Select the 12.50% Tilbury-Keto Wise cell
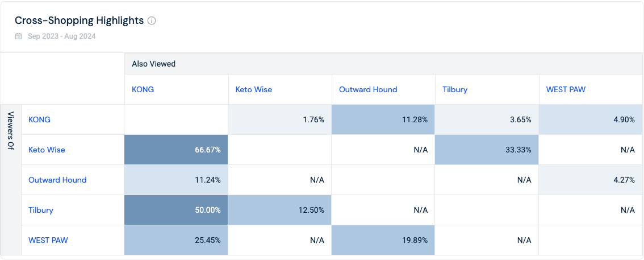The height and width of the screenshot is (260, 644). [280, 210]
